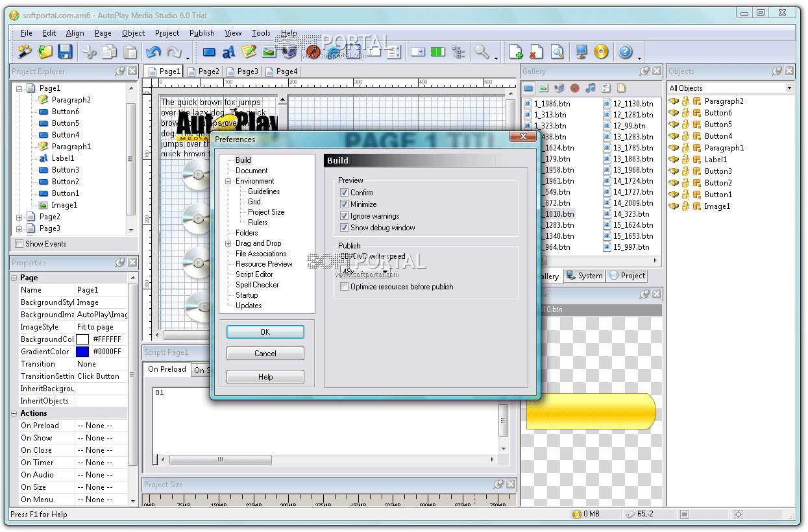Open the File menu
808x532 pixels.
(x=26, y=33)
